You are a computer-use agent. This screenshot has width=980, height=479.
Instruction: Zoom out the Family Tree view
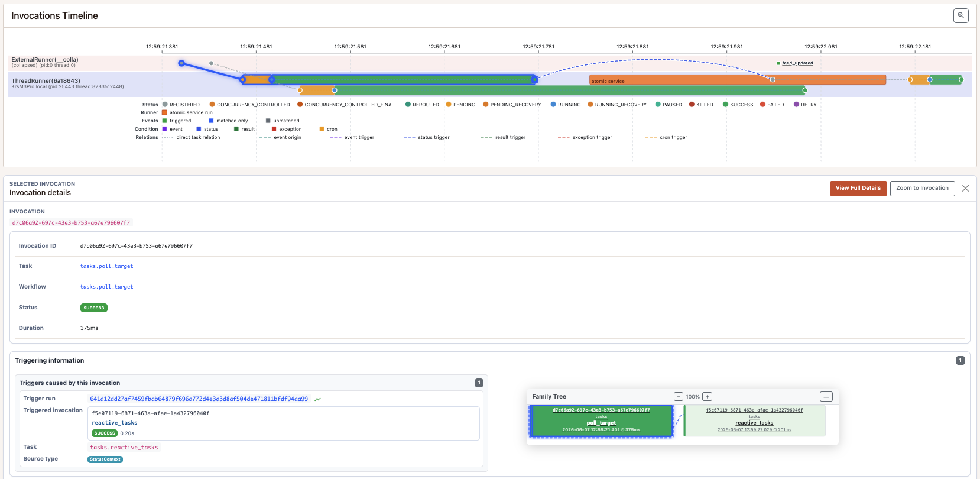[679, 397]
